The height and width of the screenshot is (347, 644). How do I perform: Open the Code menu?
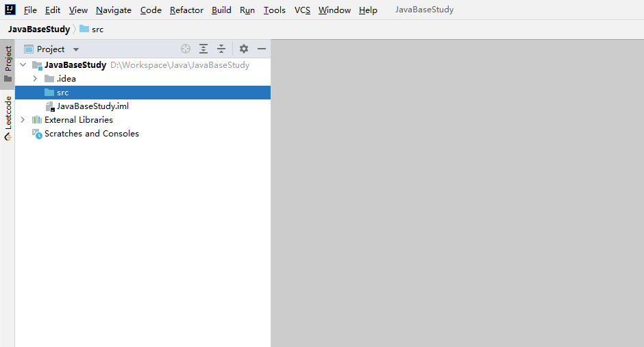[151, 10]
